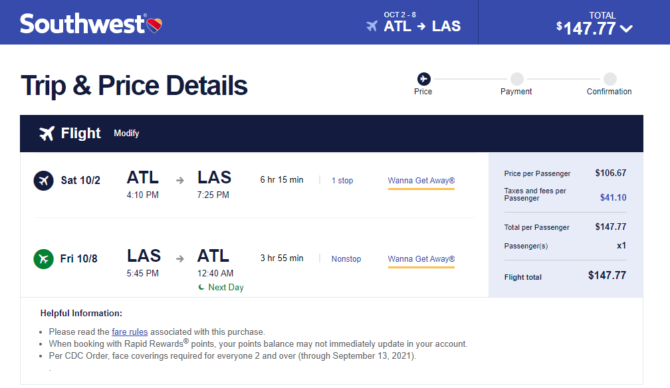The image size is (670, 388).
Task: Open Wanna Get Away fare for Fri 10/8
Action: (x=421, y=259)
